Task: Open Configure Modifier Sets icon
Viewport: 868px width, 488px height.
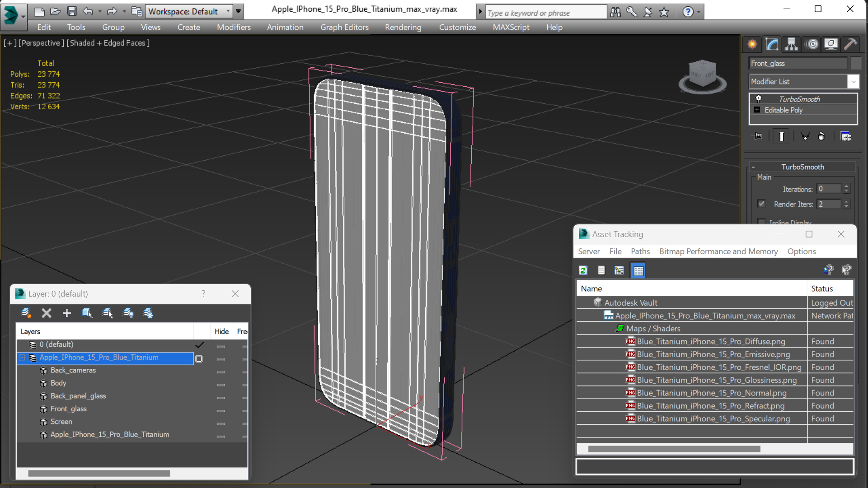Action: point(845,136)
